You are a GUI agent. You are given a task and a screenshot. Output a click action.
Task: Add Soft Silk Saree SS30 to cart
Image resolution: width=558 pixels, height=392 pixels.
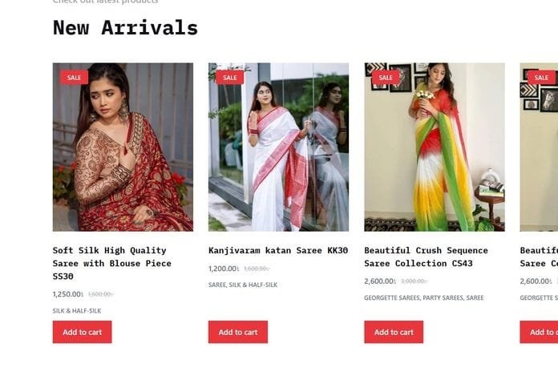(83, 332)
